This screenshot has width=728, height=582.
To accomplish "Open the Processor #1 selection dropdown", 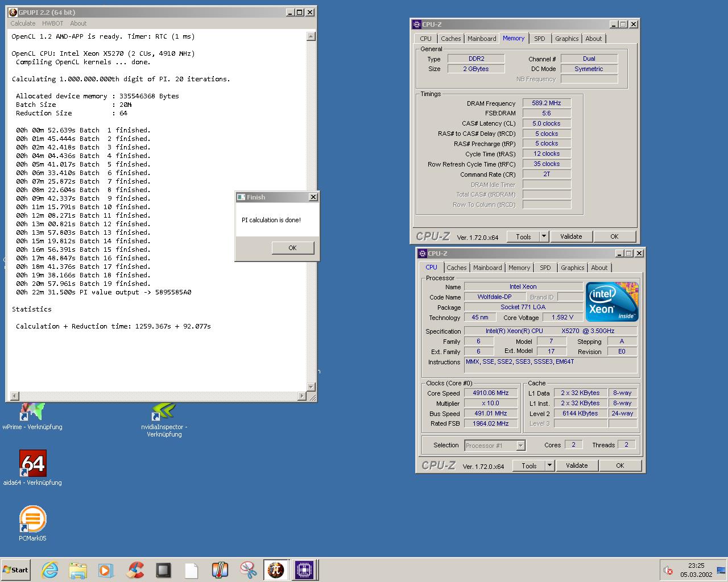I will point(495,446).
